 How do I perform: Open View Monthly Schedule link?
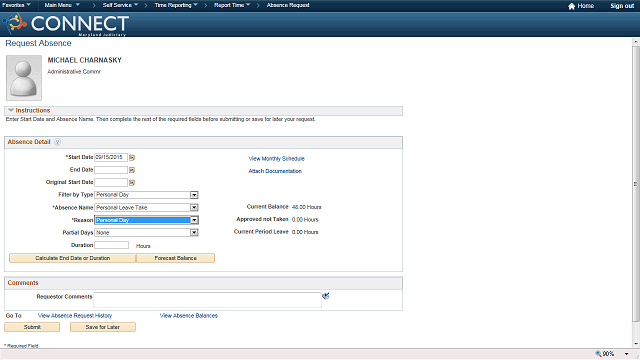pyautogui.click(x=276, y=159)
